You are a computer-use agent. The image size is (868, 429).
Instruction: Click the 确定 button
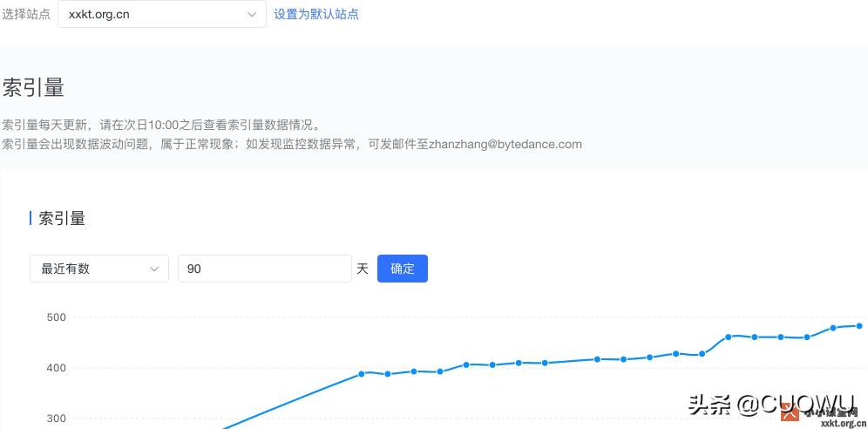pyautogui.click(x=403, y=269)
